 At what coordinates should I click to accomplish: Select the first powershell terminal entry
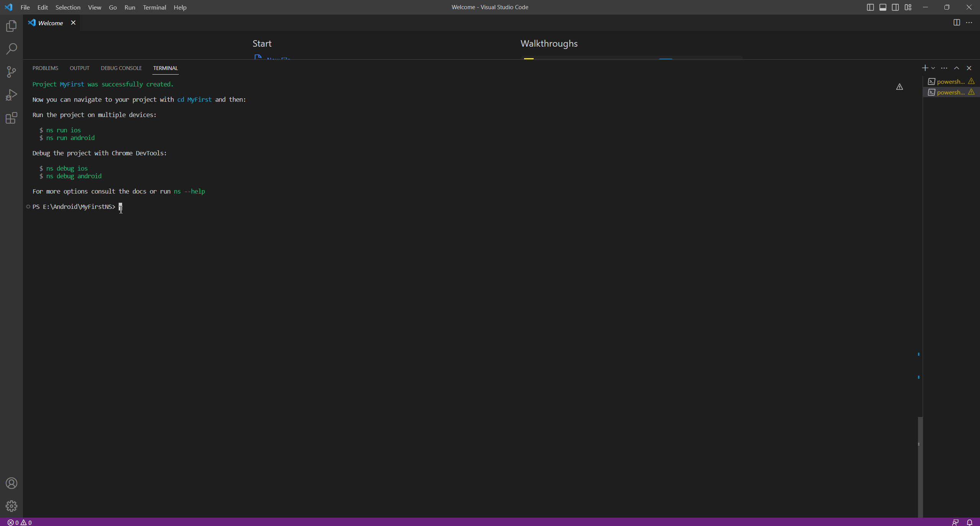951,81
